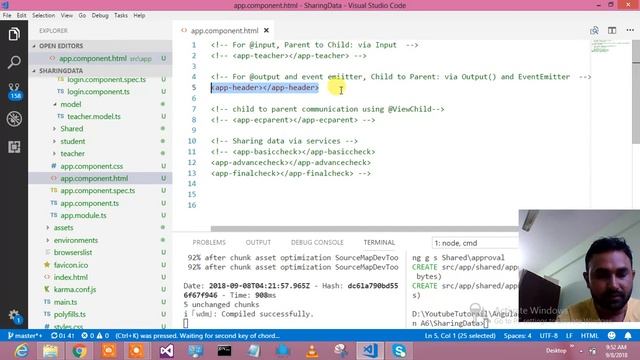Open the Manage gear icon
The image size is (640, 360).
click(x=15, y=316)
